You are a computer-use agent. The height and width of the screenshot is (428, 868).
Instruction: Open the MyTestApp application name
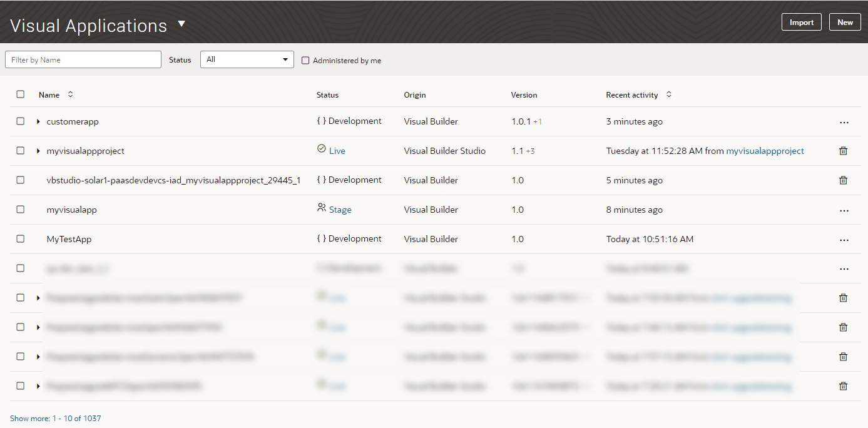click(x=69, y=239)
